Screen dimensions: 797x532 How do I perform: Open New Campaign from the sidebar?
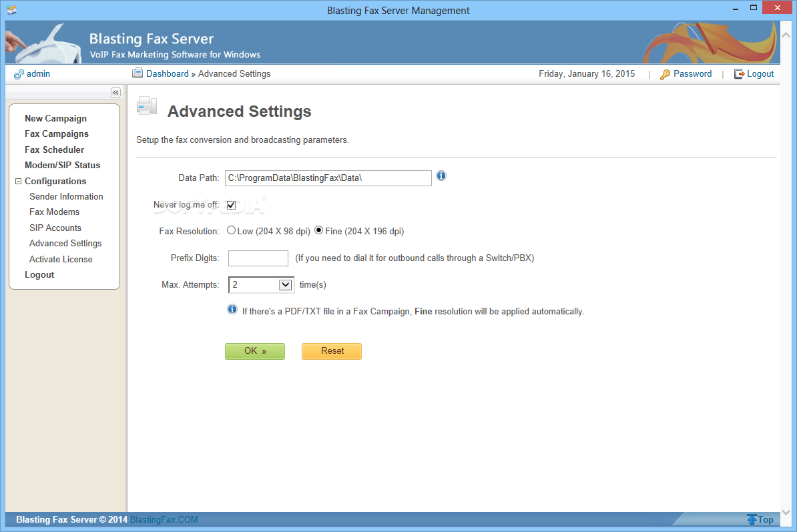point(55,118)
